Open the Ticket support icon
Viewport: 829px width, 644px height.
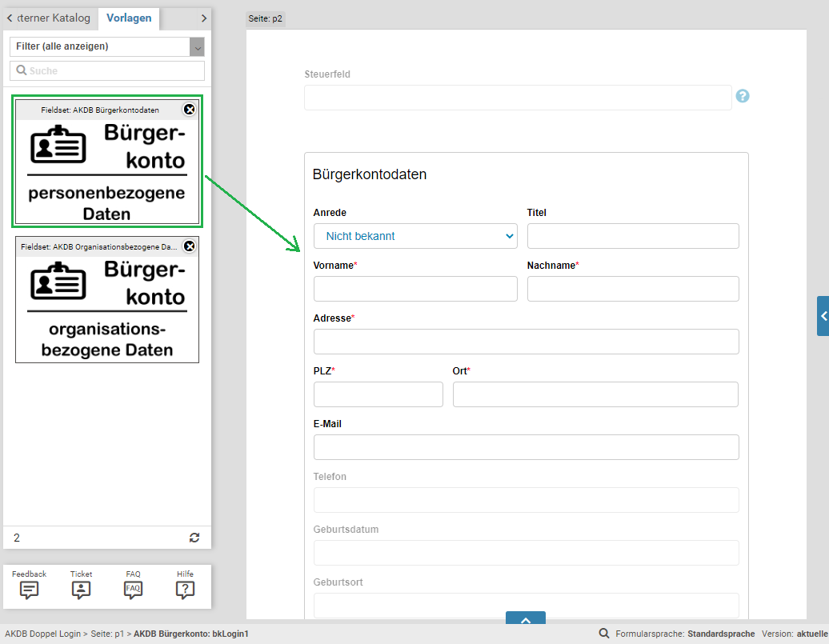[x=81, y=590]
